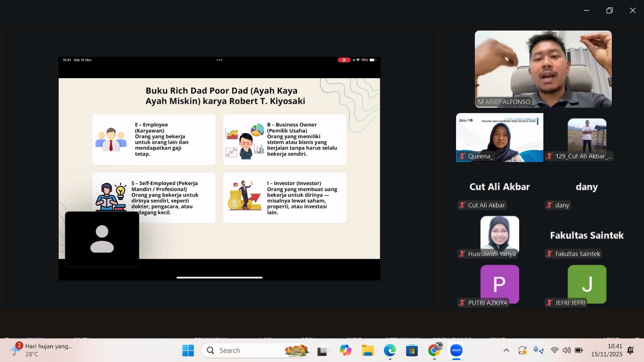This screenshot has height=362, width=644.
Task: Click muted mic icon beside Husnawati Yahya
Action: (462, 254)
